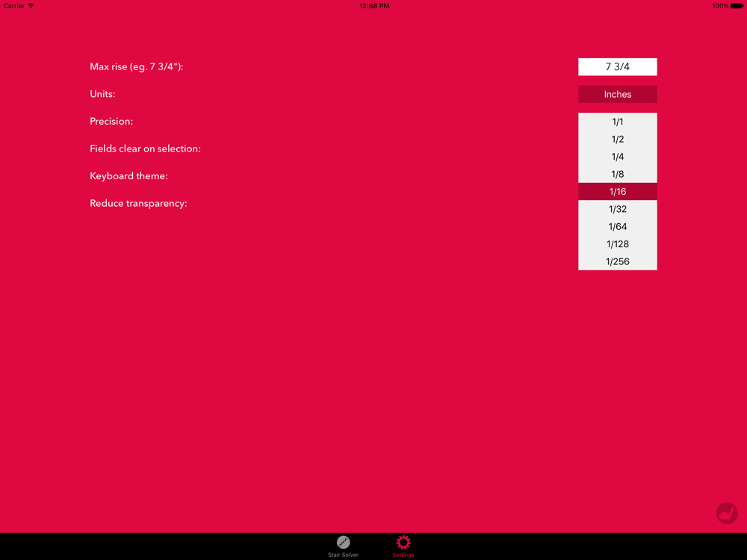Click the "Keyboard theme:" label
The width and height of the screenshot is (747, 560).
(x=128, y=175)
